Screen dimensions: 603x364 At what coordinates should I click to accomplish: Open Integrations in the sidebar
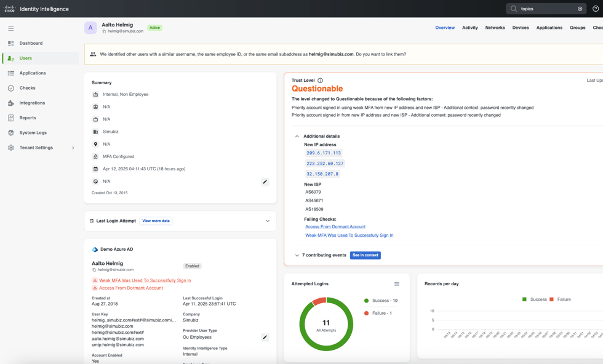(32, 103)
